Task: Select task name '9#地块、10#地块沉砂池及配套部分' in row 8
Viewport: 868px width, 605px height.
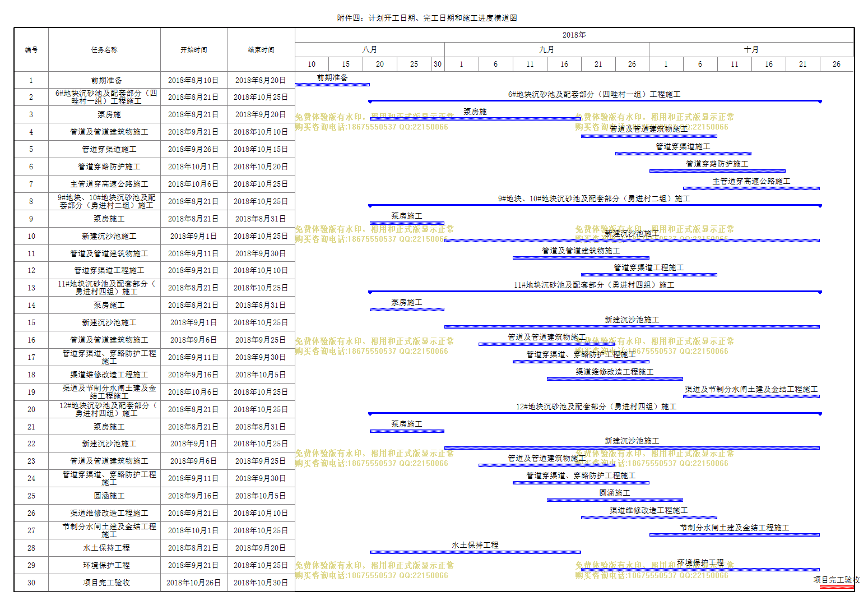Action: 104,201
